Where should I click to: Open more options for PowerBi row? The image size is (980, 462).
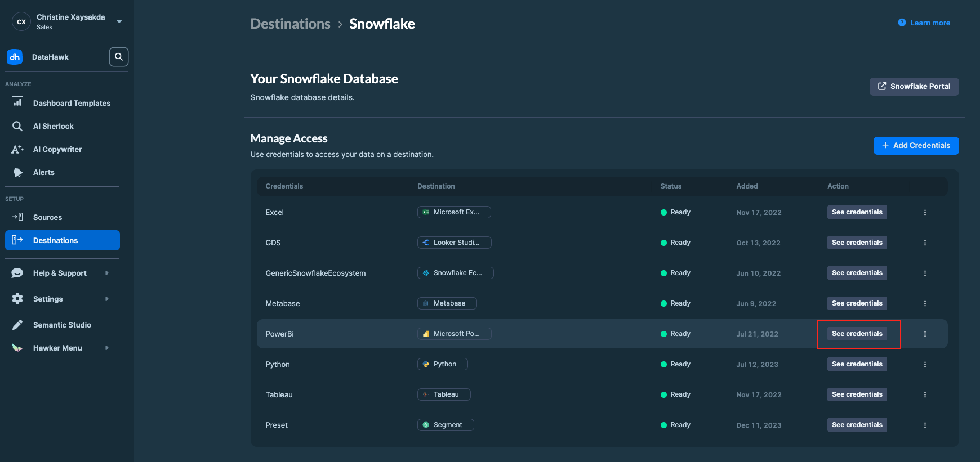pyautogui.click(x=925, y=334)
